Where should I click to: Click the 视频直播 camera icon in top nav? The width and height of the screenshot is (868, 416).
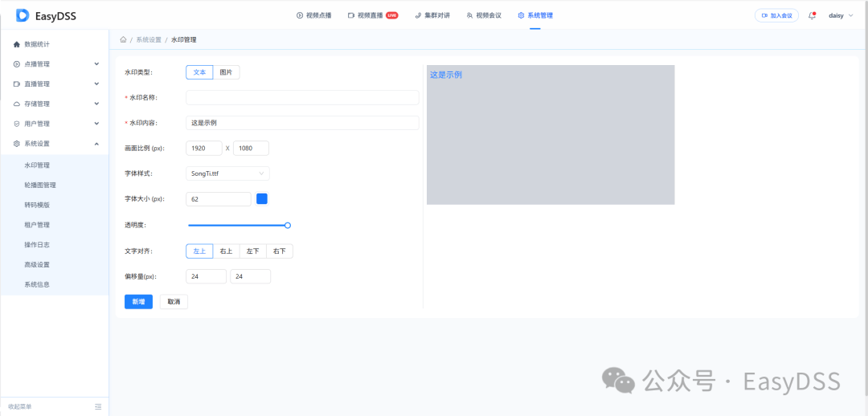tap(351, 15)
